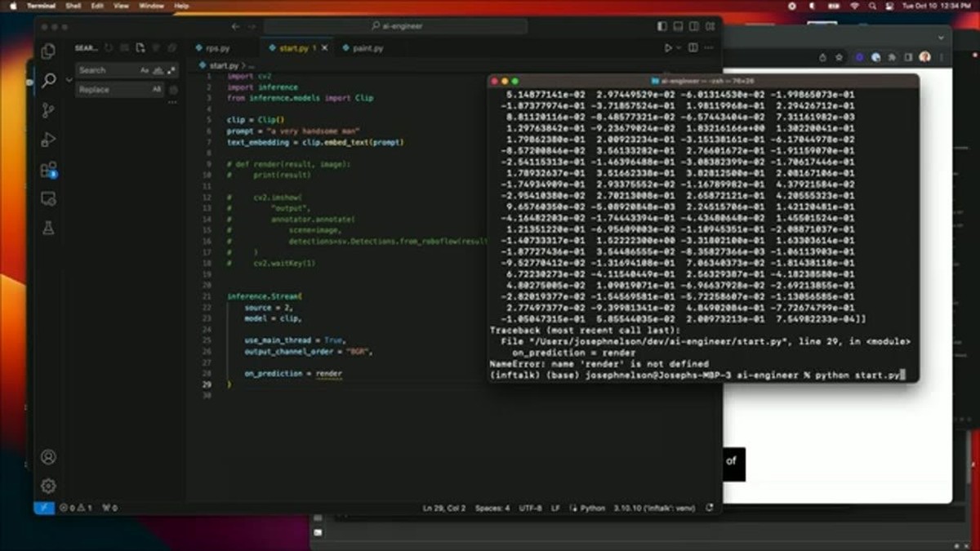Open errors and warnings in status bar
Viewport: 980px width, 551px height.
click(x=77, y=508)
